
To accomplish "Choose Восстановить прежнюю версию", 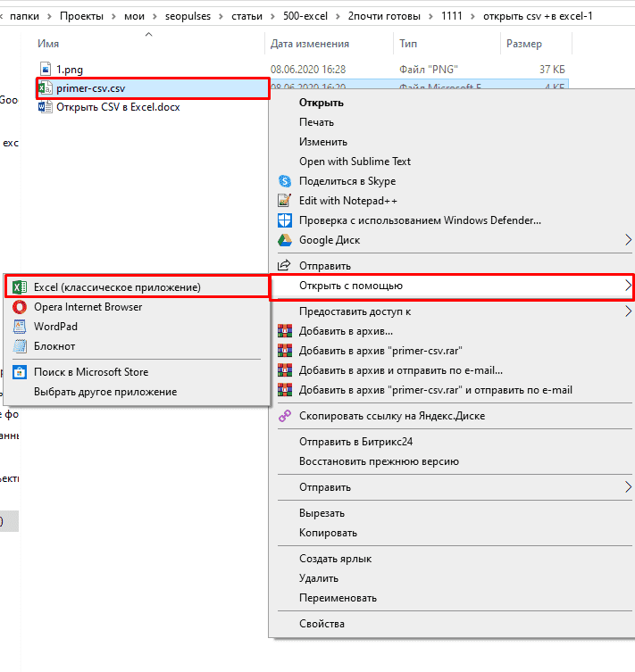I will pos(379,461).
